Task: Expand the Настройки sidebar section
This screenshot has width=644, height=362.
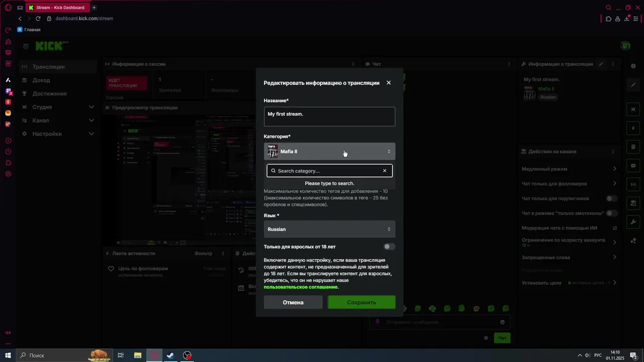Action: [58, 134]
